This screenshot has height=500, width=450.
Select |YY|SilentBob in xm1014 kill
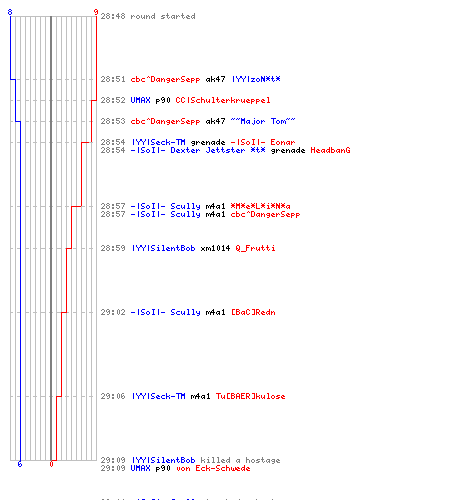tap(163, 248)
